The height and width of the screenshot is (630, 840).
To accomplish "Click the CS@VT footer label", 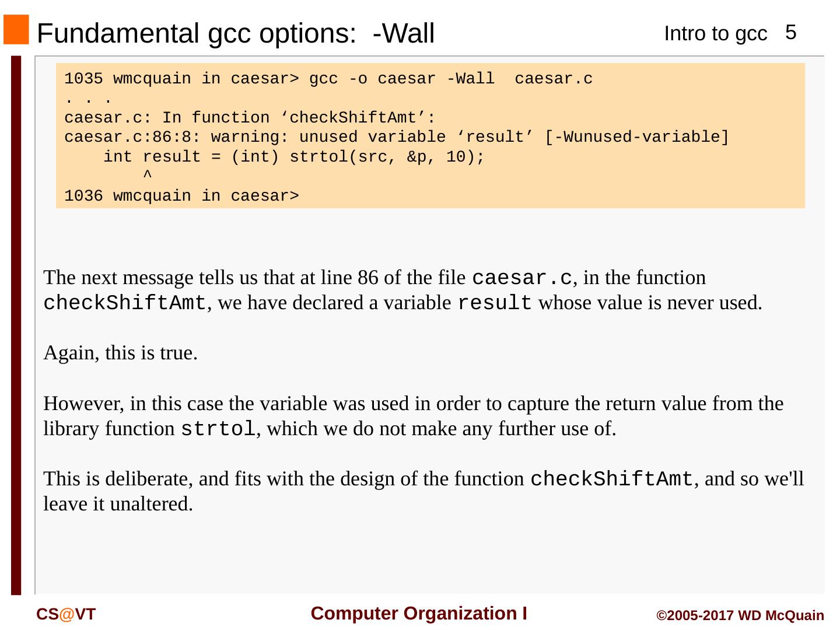I will click(66, 614).
